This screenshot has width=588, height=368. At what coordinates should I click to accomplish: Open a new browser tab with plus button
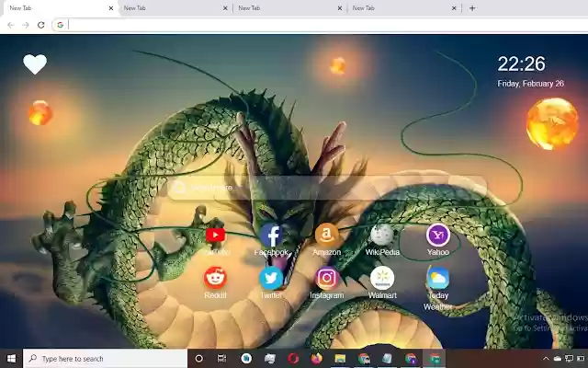(472, 8)
